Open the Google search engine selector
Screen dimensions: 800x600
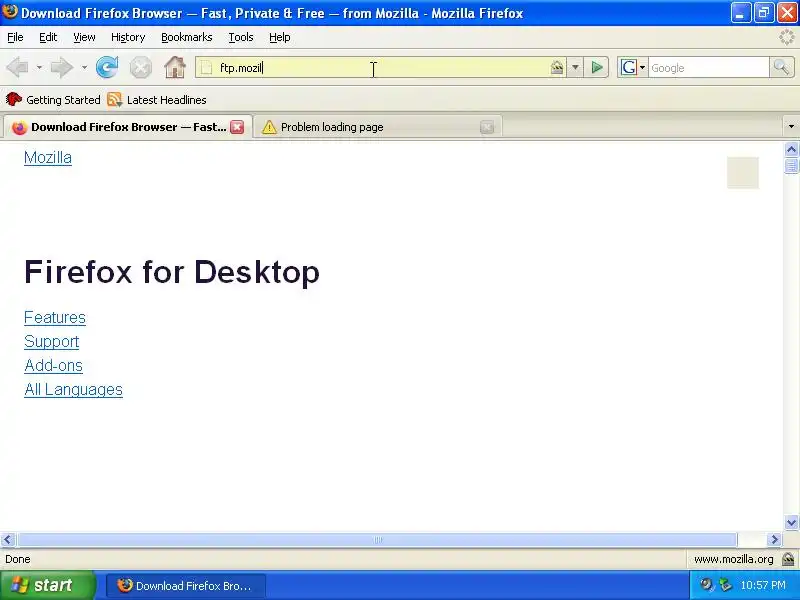tap(633, 67)
